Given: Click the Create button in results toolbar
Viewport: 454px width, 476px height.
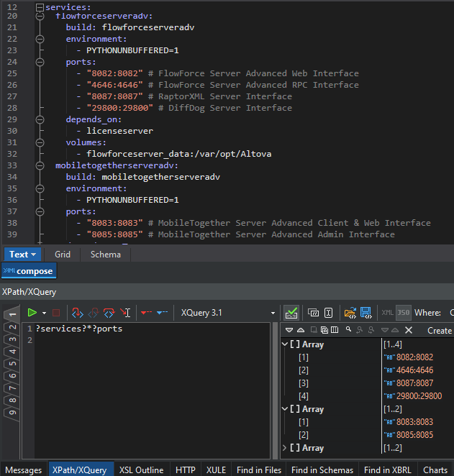Looking at the screenshot, I should click(439, 330).
